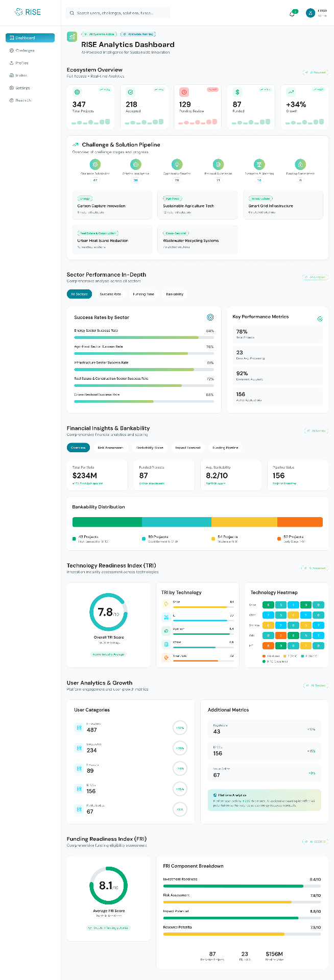Click the red clock icon on the Pending Review card
The width and height of the screenshot is (334, 980).
(x=184, y=92)
